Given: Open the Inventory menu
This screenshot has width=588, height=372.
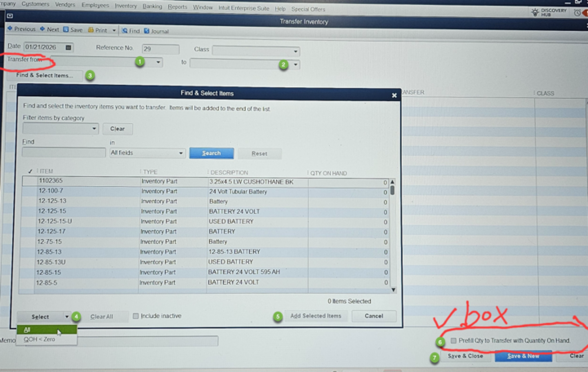Looking at the screenshot, I should (x=126, y=6).
